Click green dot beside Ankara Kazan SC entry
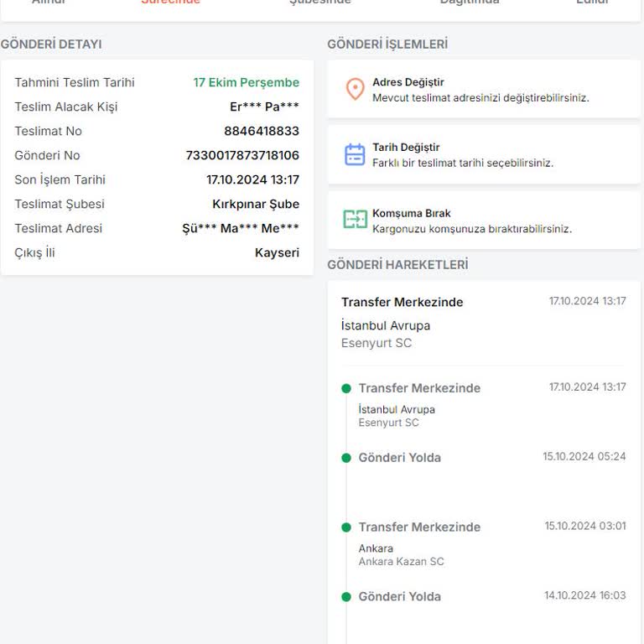 coord(346,527)
